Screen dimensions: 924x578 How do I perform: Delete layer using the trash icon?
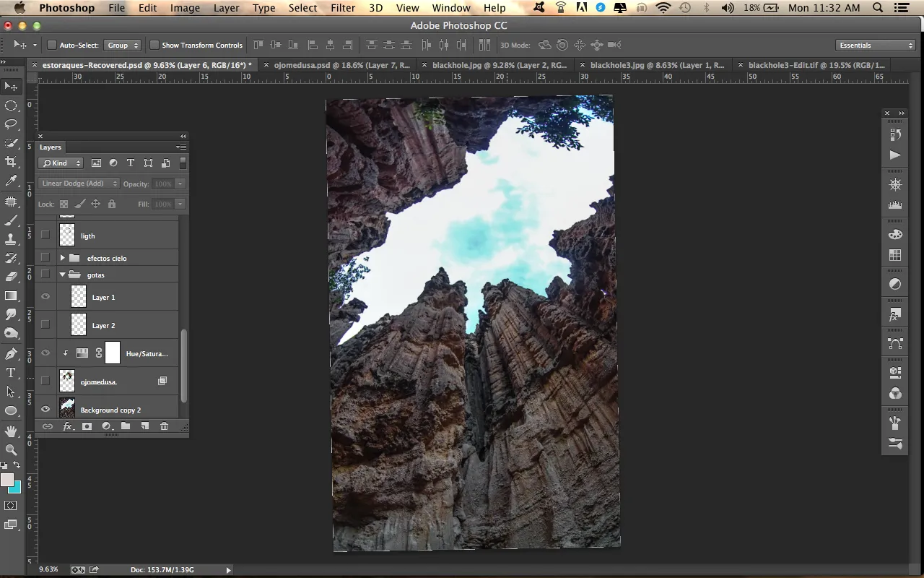point(164,426)
